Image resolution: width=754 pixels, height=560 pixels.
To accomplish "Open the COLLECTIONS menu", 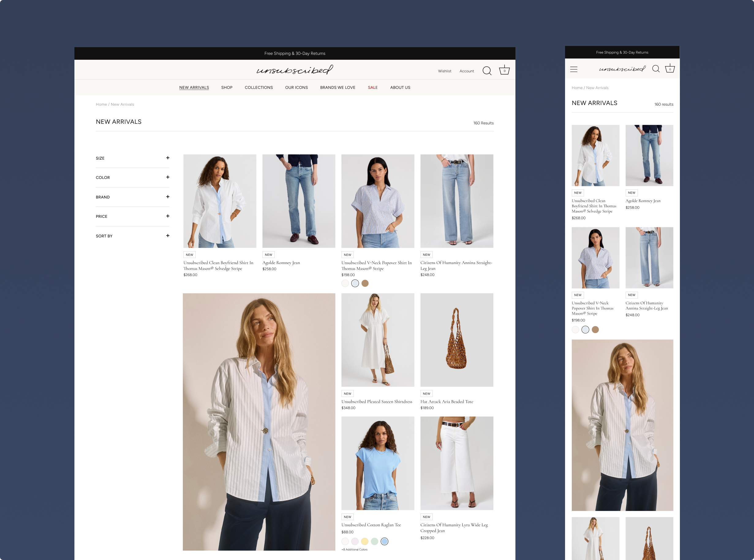I will tap(258, 87).
